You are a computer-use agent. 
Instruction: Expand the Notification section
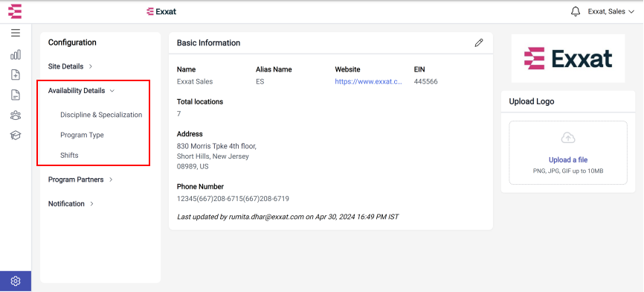71,203
